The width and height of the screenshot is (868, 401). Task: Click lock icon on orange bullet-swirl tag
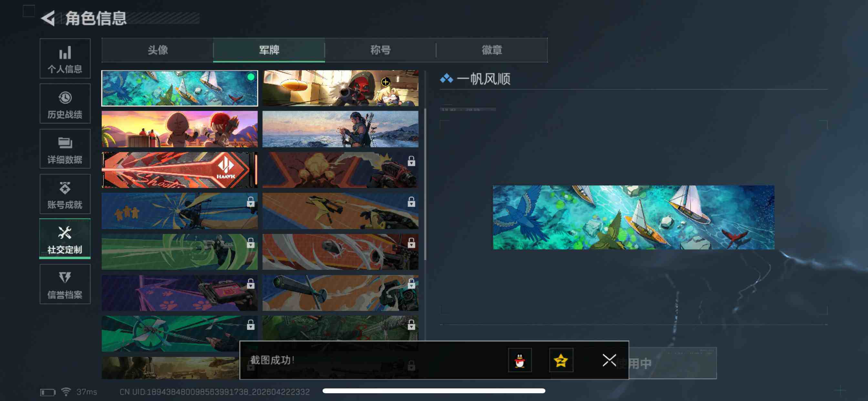pyautogui.click(x=411, y=243)
